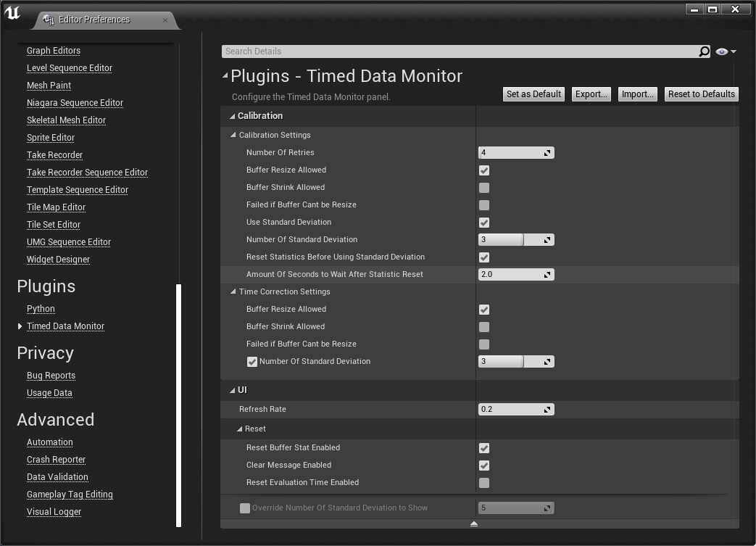Click the Reset to Defaults button
This screenshot has height=546, width=756.
tap(701, 94)
